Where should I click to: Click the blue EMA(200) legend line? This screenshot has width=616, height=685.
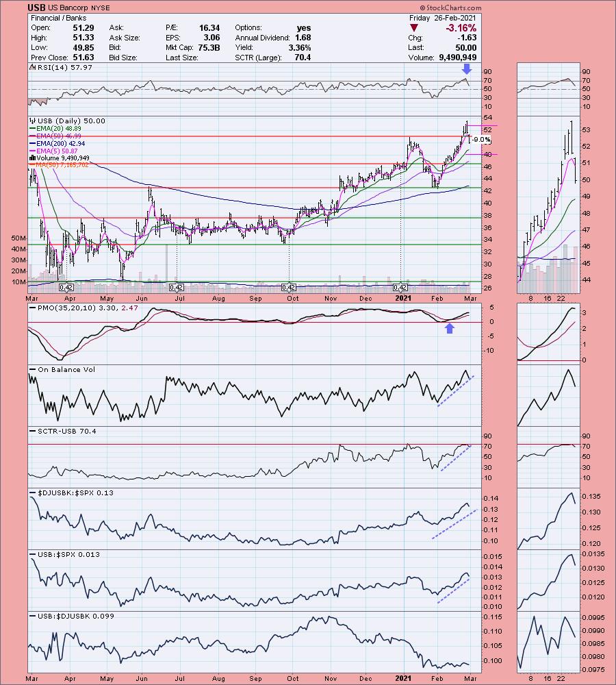tap(32, 143)
